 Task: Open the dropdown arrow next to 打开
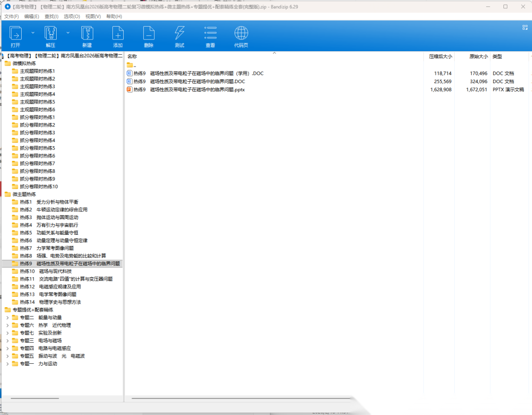click(x=33, y=32)
